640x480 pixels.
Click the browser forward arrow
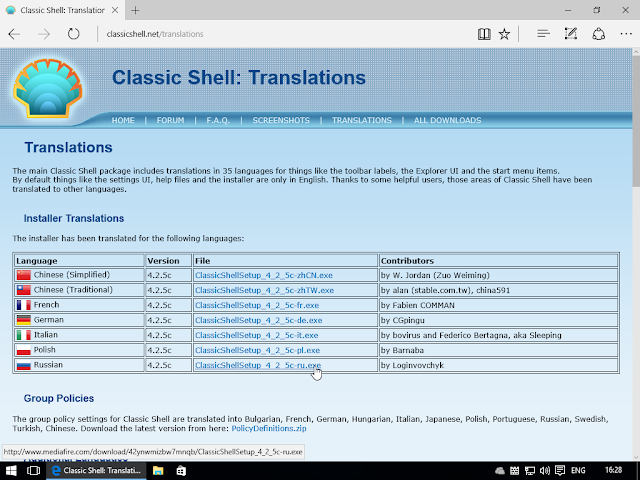[44, 34]
